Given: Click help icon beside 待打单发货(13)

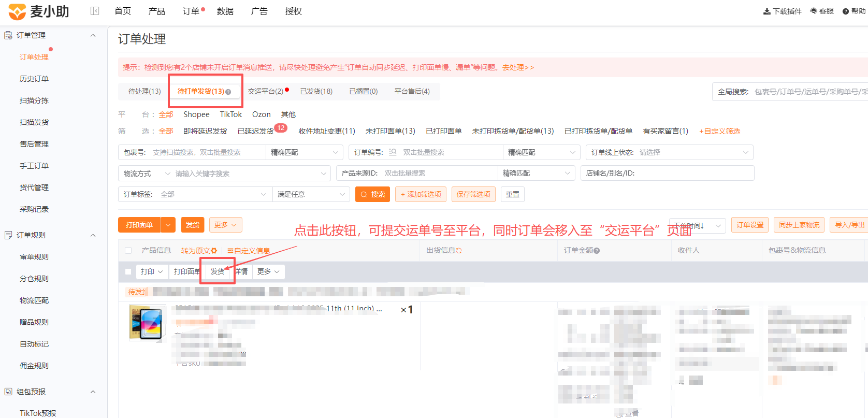Looking at the screenshot, I should [228, 92].
